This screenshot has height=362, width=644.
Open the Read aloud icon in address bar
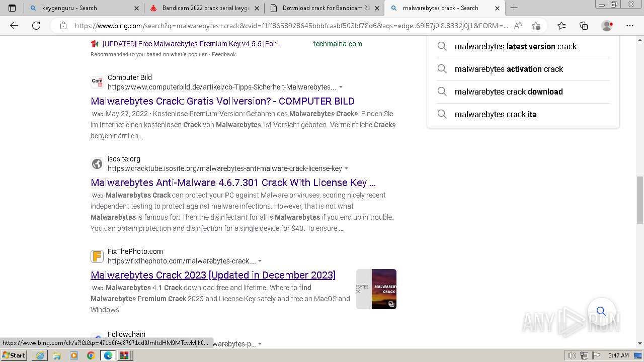pos(518,26)
